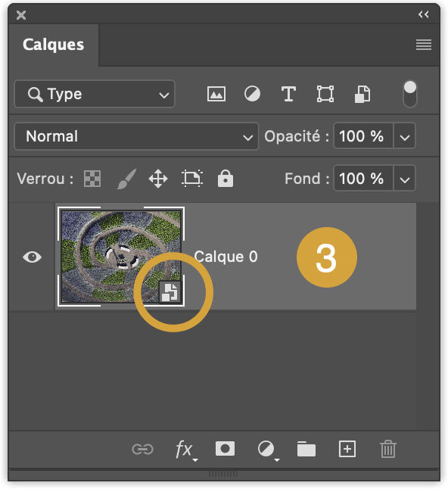Add a layer mask
Image resolution: width=448 pixels, height=492 pixels.
(x=225, y=449)
